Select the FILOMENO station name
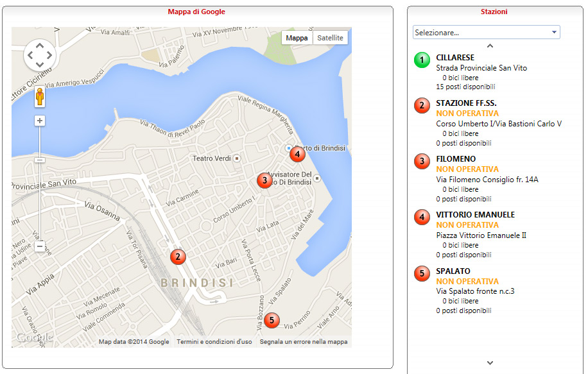The image size is (588, 374). tap(456, 159)
